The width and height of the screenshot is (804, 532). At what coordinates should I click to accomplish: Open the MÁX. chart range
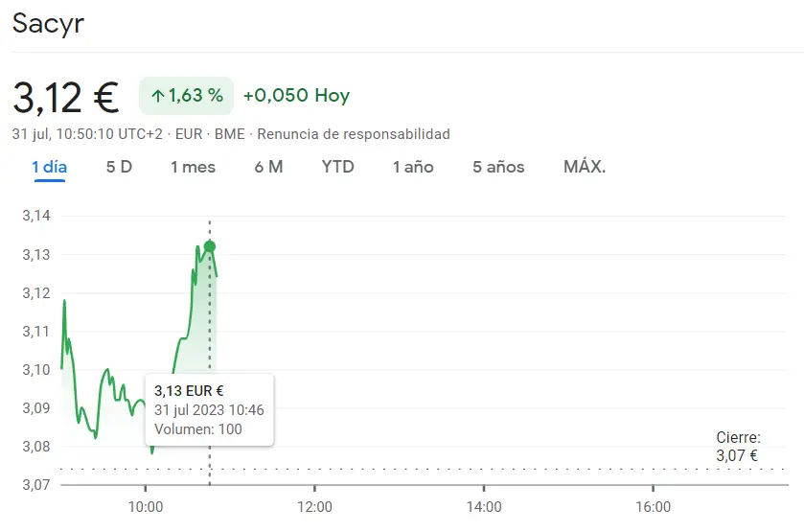(585, 167)
